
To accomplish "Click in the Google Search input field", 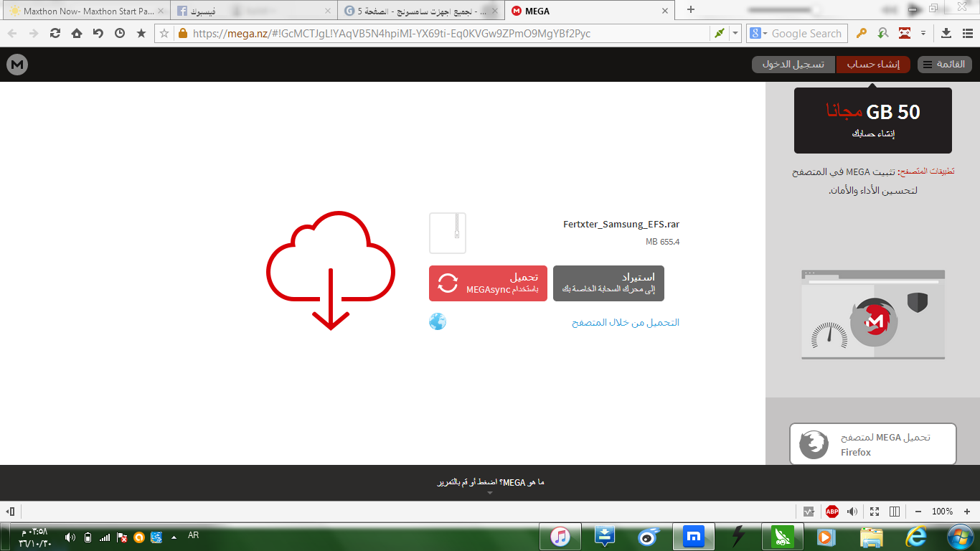I will [808, 34].
